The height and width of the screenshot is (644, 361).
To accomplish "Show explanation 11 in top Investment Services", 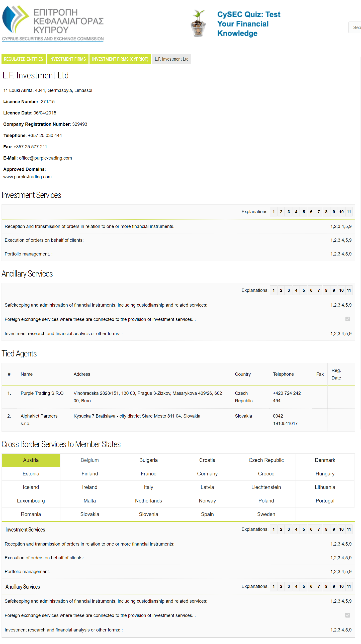I will 349,212.
